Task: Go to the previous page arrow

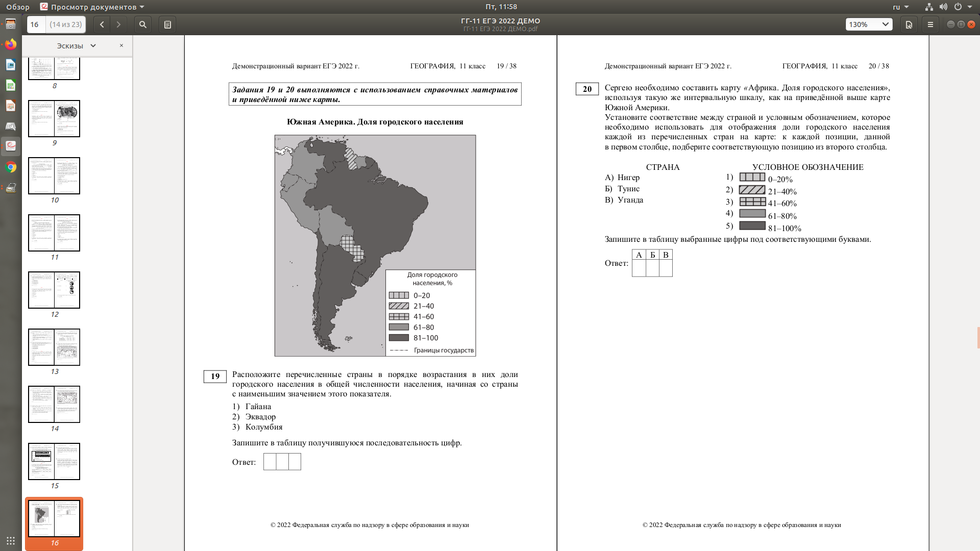Action: tap(102, 24)
